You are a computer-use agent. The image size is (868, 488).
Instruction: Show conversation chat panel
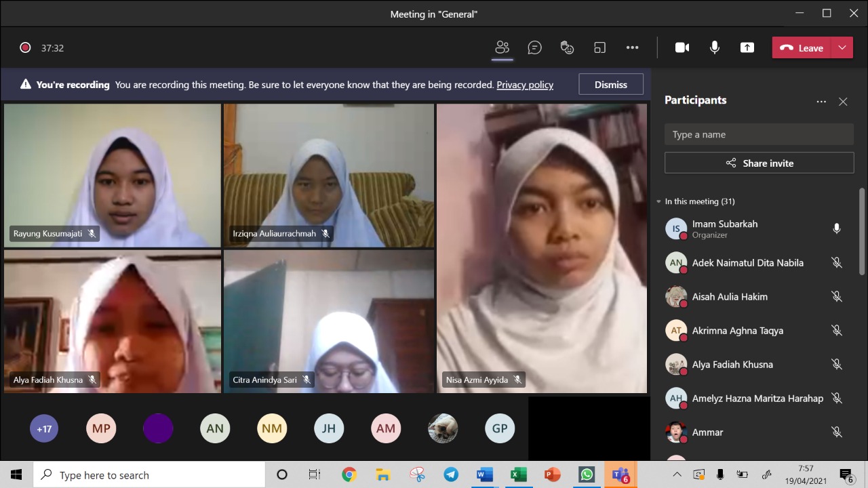tap(534, 47)
